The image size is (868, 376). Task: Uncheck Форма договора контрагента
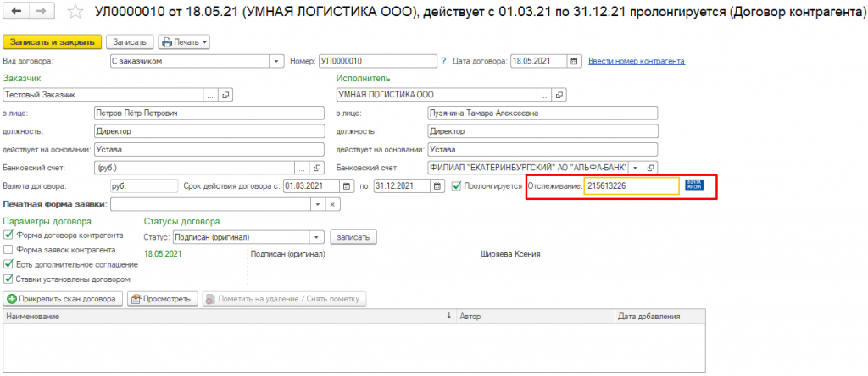(8, 235)
